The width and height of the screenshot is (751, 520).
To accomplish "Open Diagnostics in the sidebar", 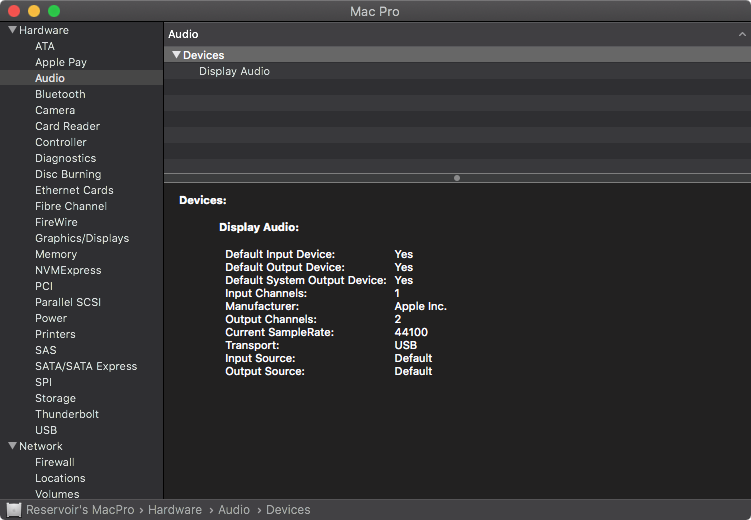I will pyautogui.click(x=66, y=158).
